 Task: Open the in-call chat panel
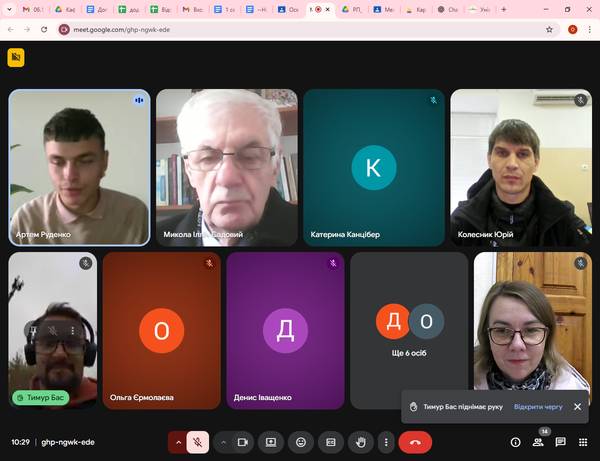coord(560,442)
